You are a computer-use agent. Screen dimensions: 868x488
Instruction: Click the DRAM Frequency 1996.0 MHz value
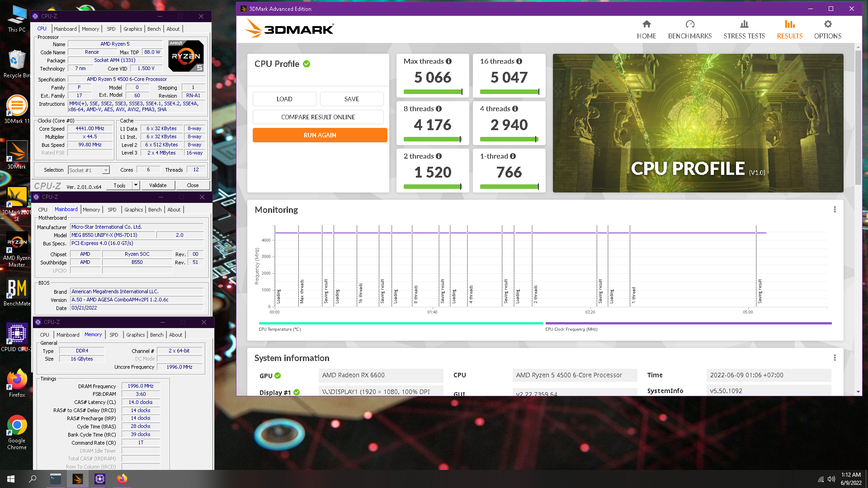click(x=141, y=386)
